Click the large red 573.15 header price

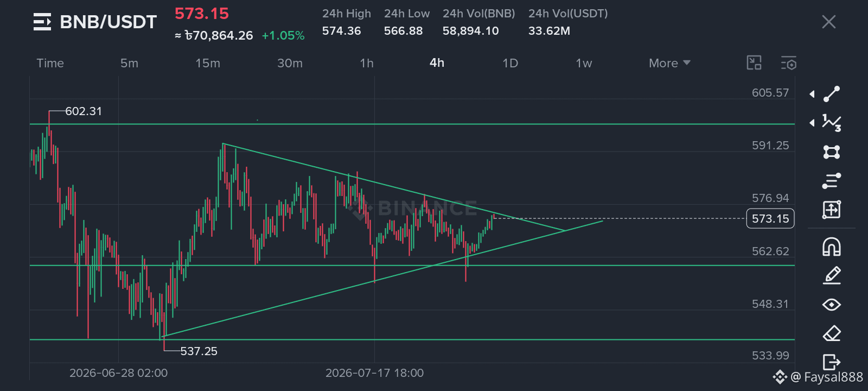tap(202, 14)
